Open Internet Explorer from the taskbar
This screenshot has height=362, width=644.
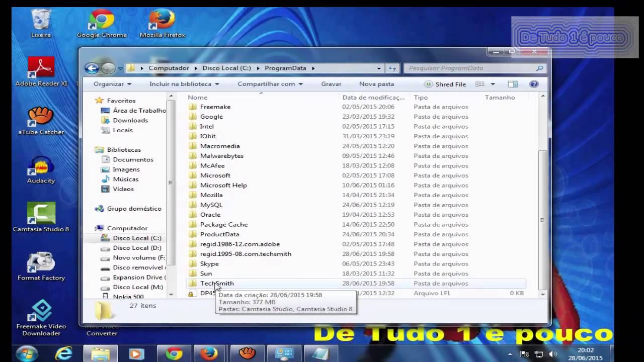tap(64, 353)
